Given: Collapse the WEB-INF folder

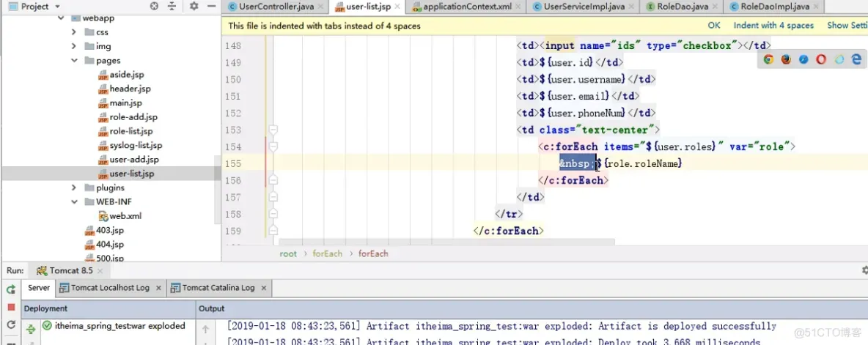Looking at the screenshot, I should 73,202.
